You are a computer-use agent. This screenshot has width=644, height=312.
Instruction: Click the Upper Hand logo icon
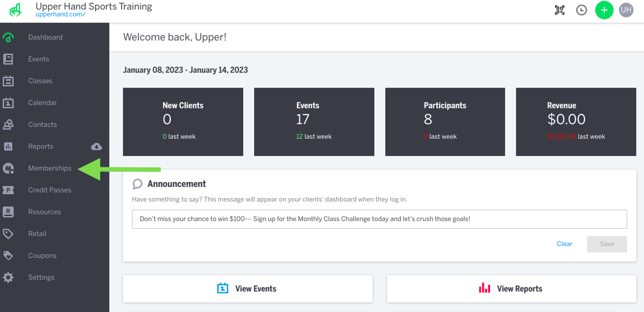tap(16, 10)
